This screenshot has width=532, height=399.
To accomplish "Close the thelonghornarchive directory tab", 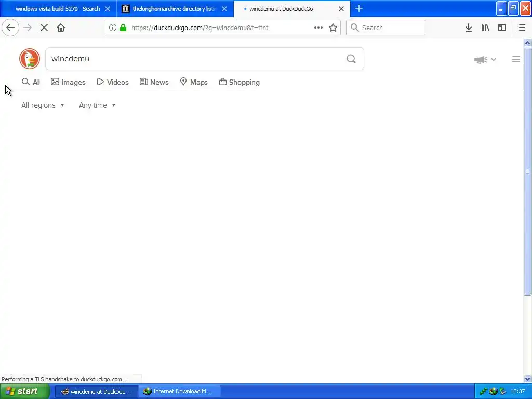I will coord(224,9).
